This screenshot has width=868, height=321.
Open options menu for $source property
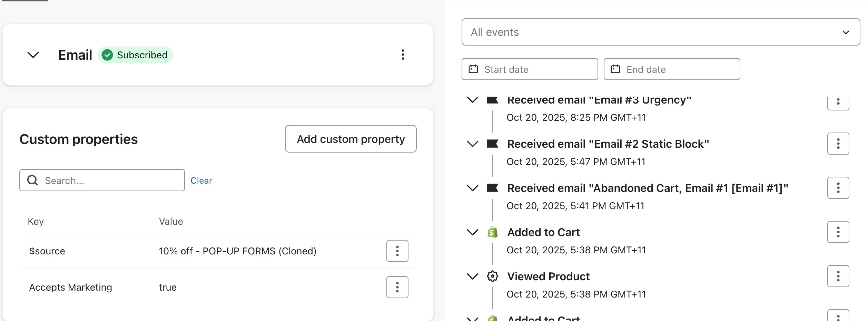click(397, 251)
